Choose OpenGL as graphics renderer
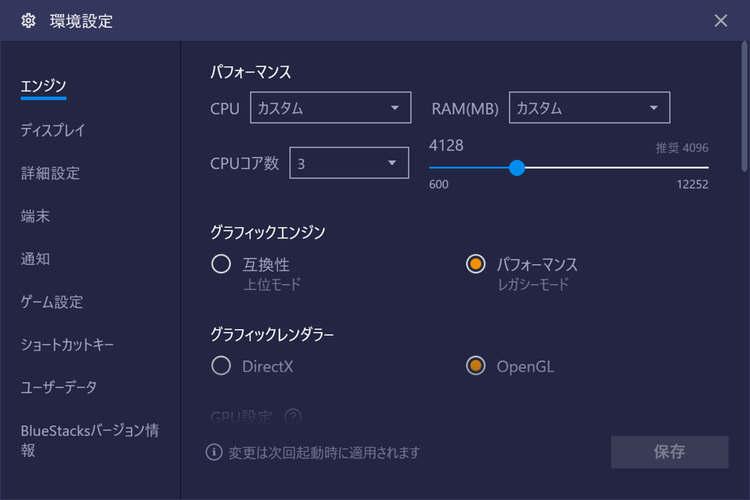This screenshot has height=500, width=750. pos(475,366)
